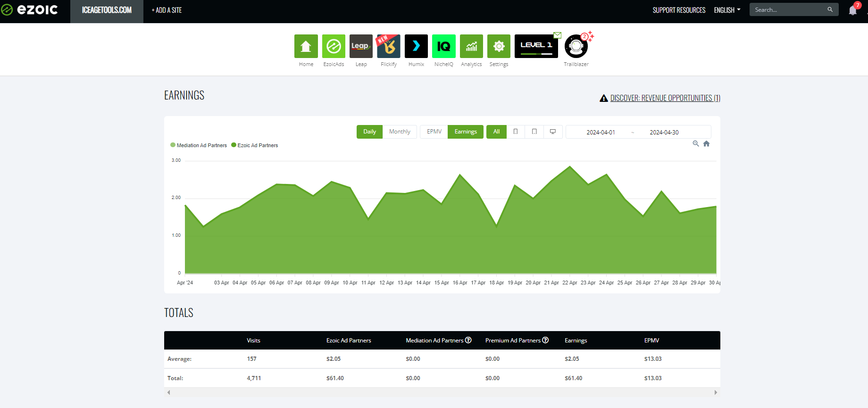868x408 pixels.
Task: Click the table scrollbar left arrow
Action: (169, 392)
